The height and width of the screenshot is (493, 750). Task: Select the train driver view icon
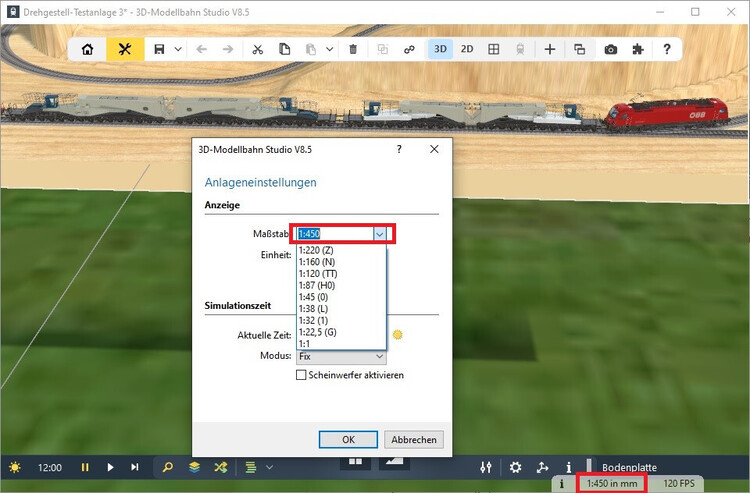520,49
